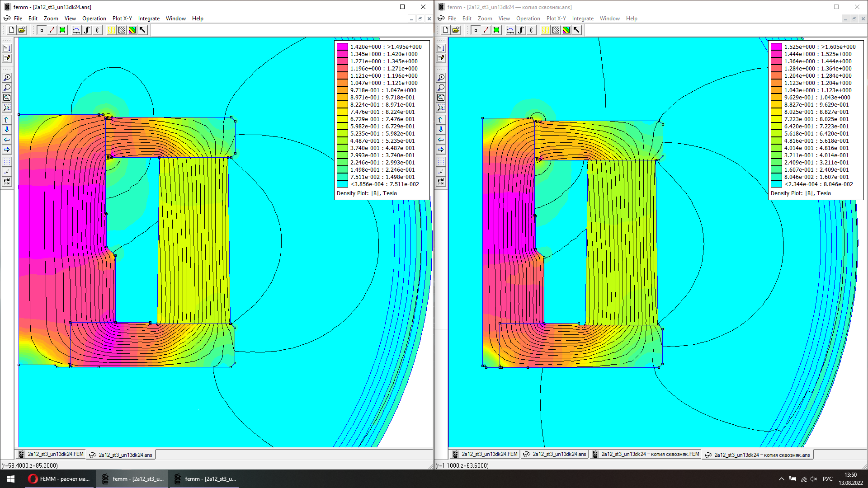Enable block area mode in the left window
This screenshot has width=868, height=488.
[x=62, y=30]
